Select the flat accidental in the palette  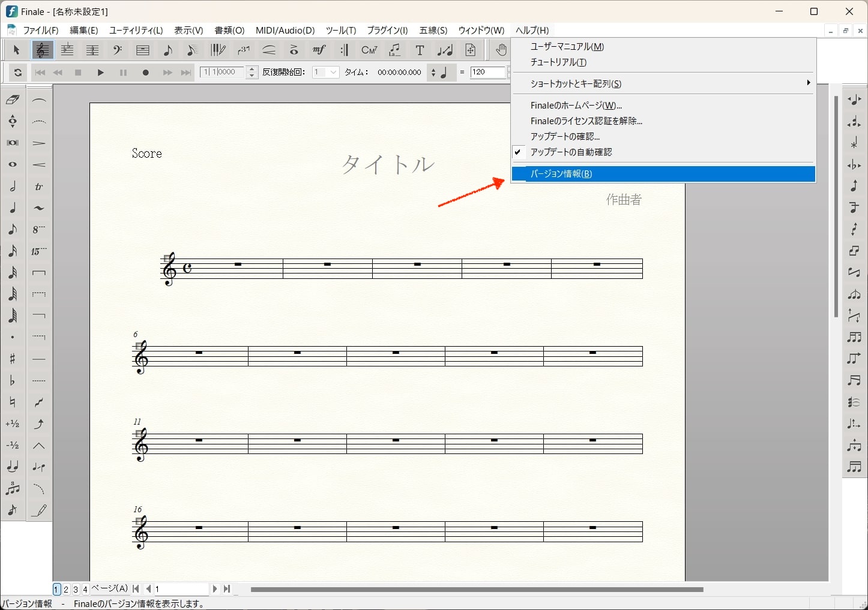coord(13,380)
